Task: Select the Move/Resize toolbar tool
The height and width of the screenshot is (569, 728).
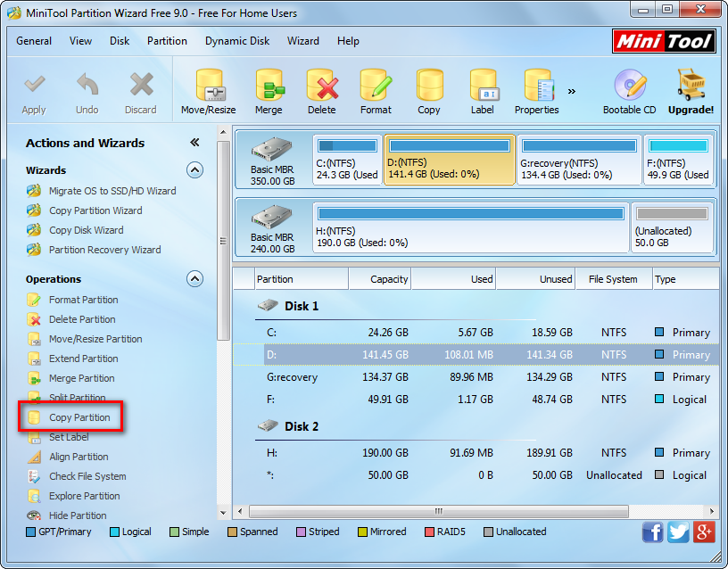Action: [x=209, y=92]
